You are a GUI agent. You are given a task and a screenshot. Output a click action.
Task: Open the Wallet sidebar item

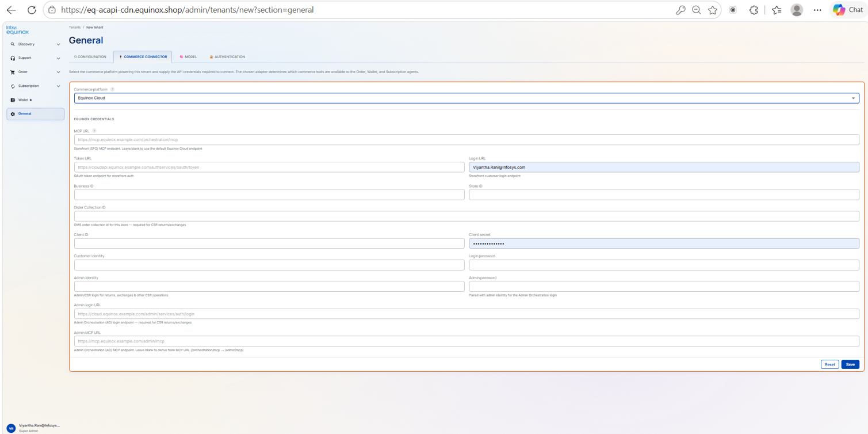coord(35,100)
